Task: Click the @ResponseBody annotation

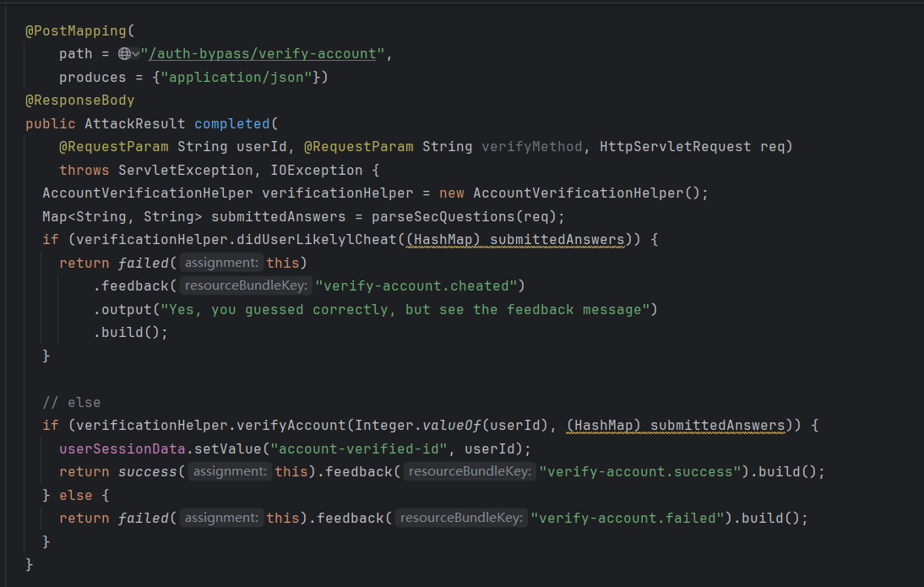Action: [x=80, y=101]
